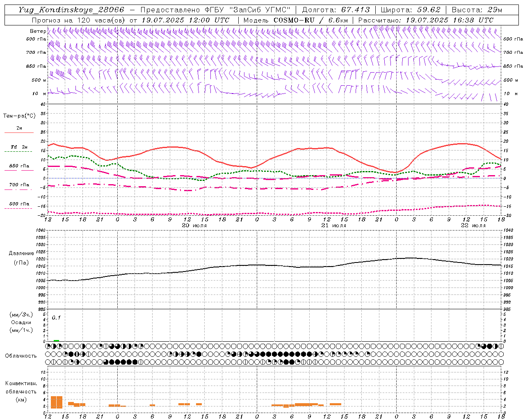
Task: Click the Осадки precipitation label
Action: click(21, 322)
